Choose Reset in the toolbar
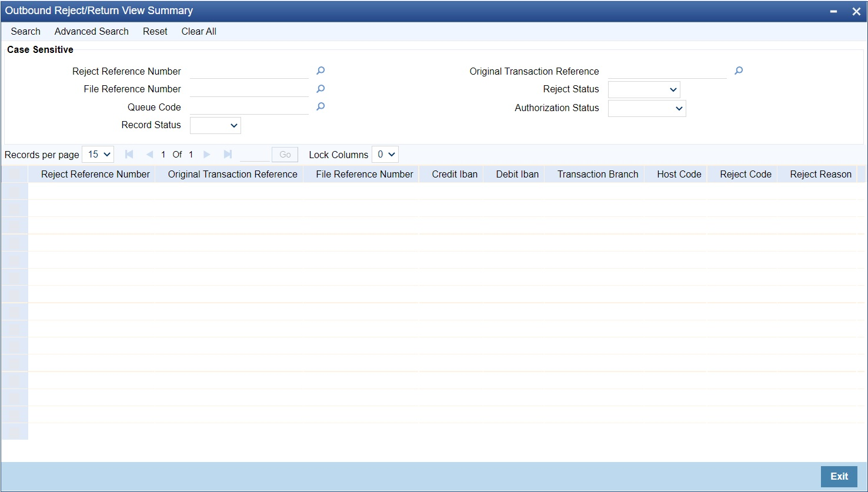This screenshot has height=492, width=868. click(155, 31)
